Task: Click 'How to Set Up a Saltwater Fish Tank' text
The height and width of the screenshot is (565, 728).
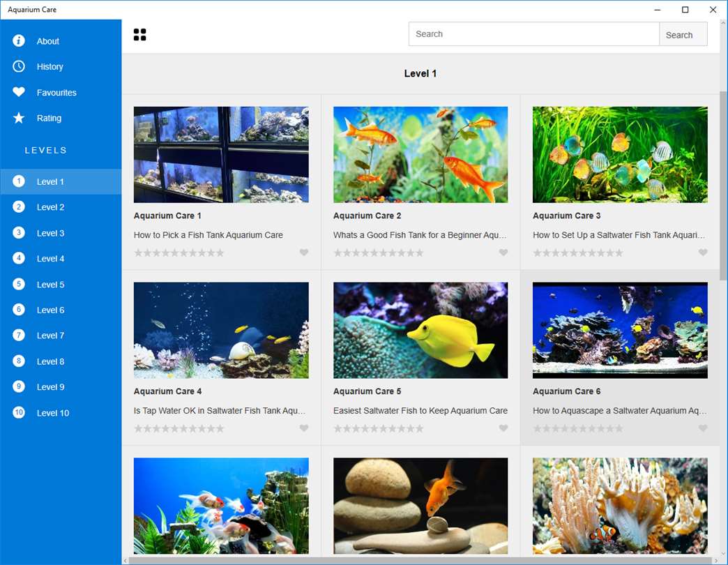Action: pos(619,235)
